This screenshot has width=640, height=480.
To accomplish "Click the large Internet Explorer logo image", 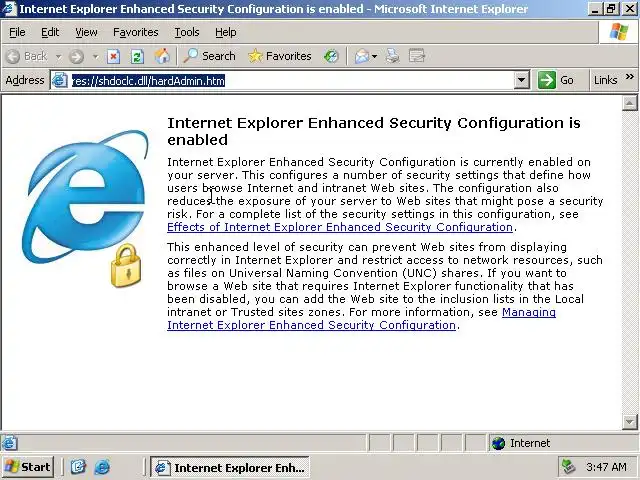I will coord(85,209).
